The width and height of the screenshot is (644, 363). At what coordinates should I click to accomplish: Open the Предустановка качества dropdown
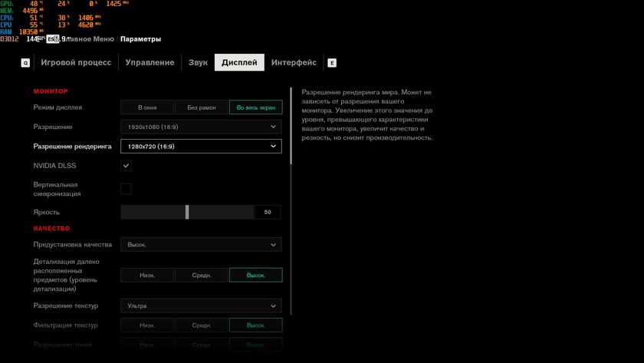point(201,245)
